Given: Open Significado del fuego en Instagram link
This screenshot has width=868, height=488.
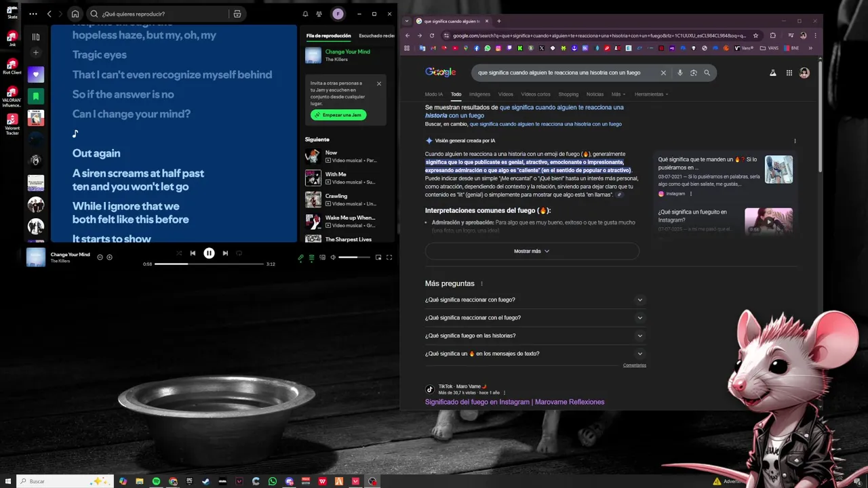Looking at the screenshot, I should coord(515,402).
